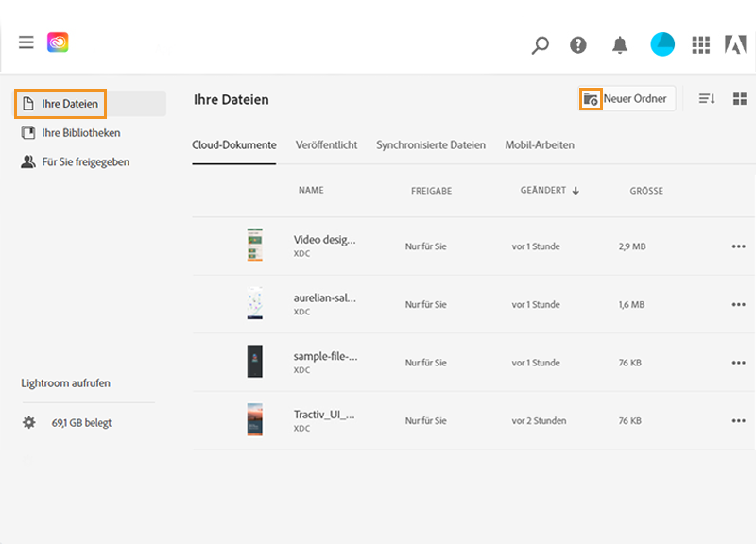Click the Adobe logo at top right
The image size is (756, 544).
(736, 43)
